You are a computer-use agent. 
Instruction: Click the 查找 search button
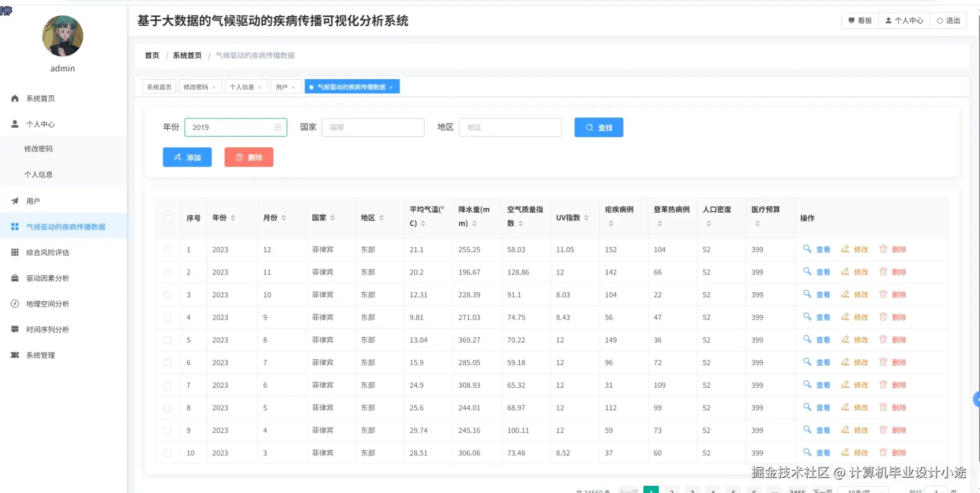598,127
